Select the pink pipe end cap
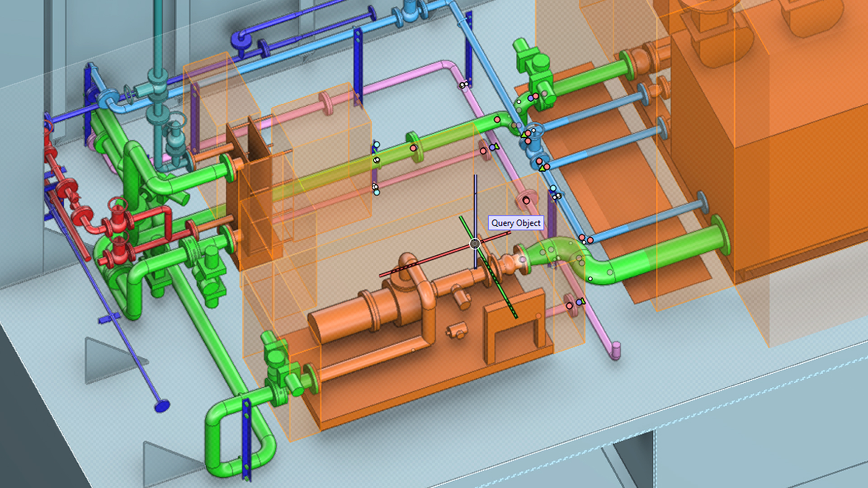Screen dimensions: 868x488 pyautogui.click(x=616, y=350)
